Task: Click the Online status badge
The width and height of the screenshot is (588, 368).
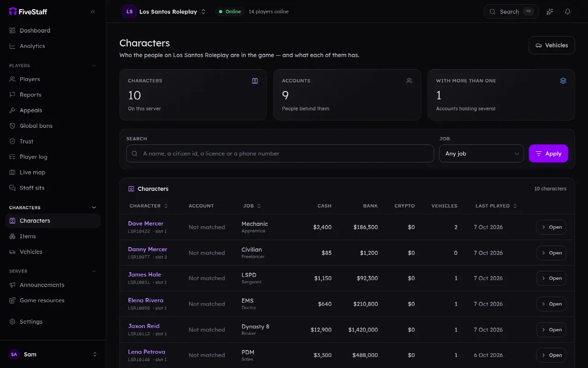Action: point(230,11)
